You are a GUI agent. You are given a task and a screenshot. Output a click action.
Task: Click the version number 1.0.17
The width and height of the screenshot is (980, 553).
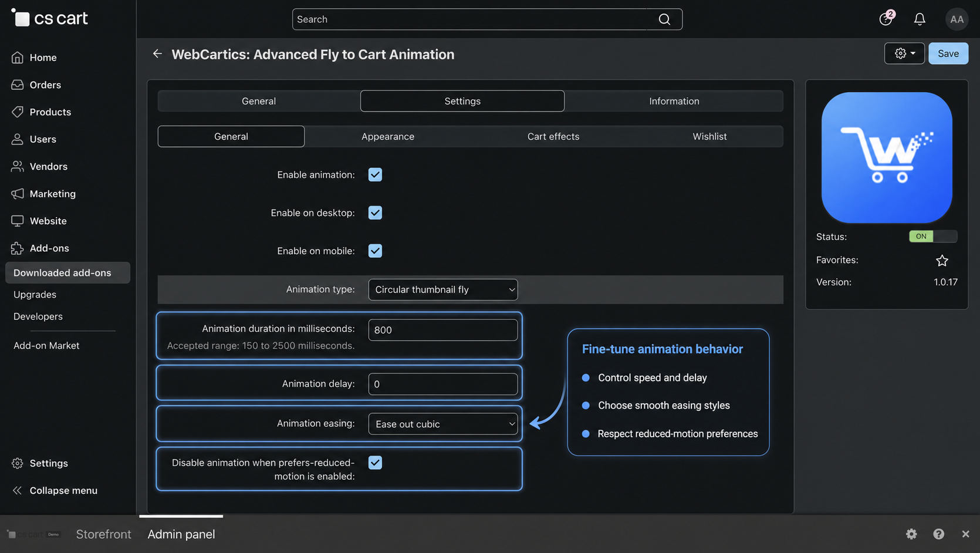coord(945,282)
